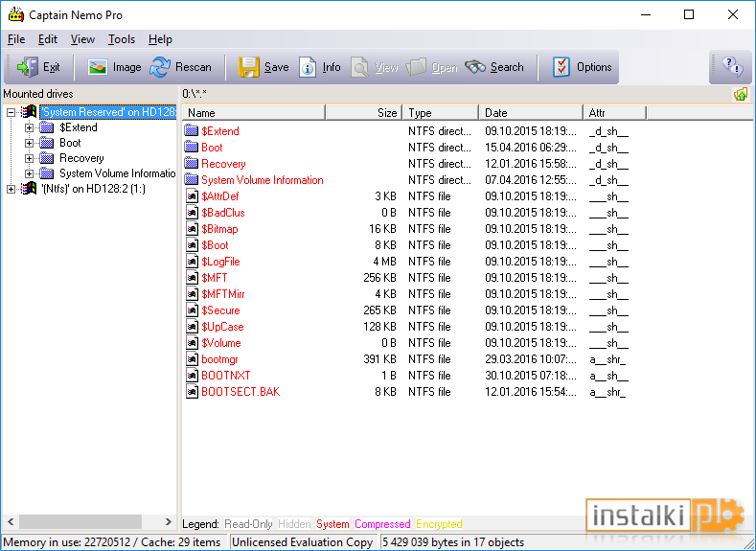This screenshot has width=756, height=551.
Task: Expand System Volume Information tree folder
Action: (30, 173)
